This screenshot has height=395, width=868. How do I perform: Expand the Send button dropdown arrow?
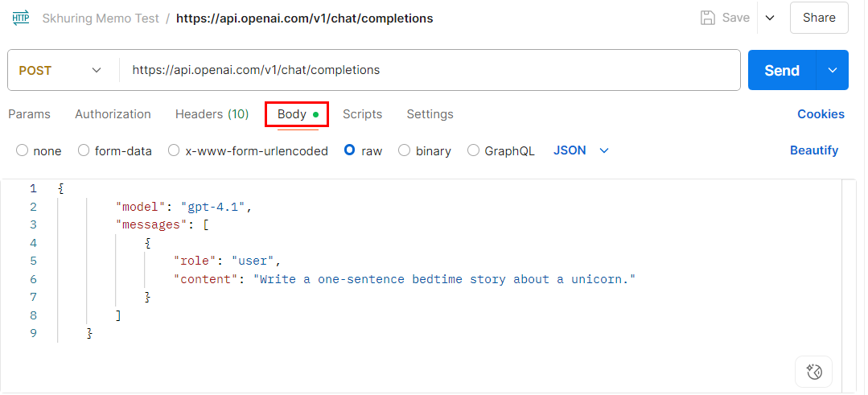832,70
